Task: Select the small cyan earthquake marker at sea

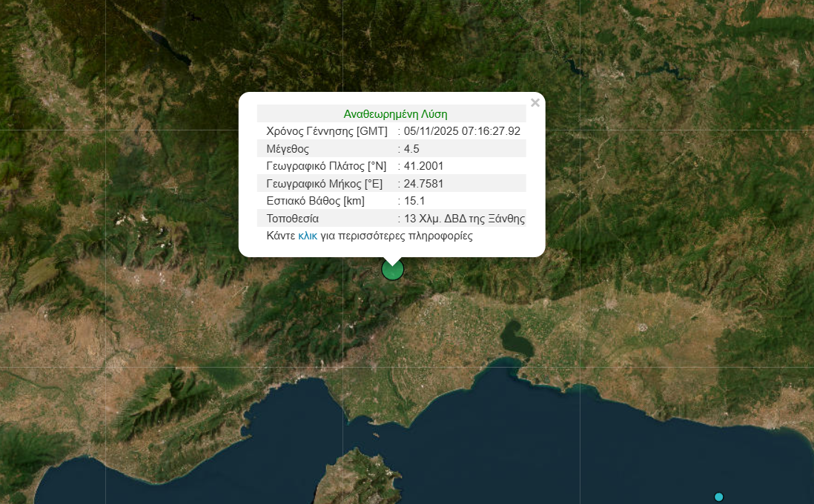Action: [x=718, y=497]
